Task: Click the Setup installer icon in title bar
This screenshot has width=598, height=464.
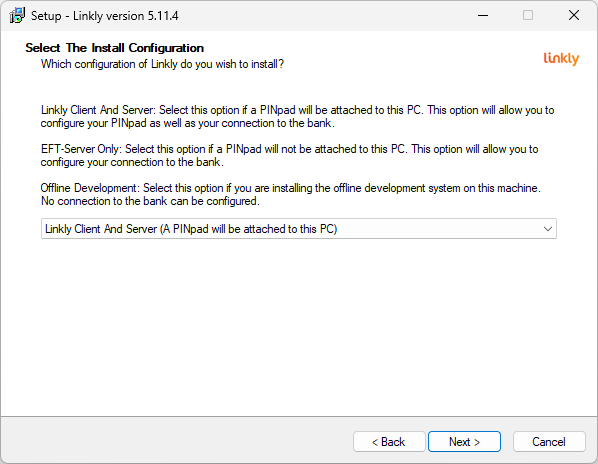Action: point(17,16)
